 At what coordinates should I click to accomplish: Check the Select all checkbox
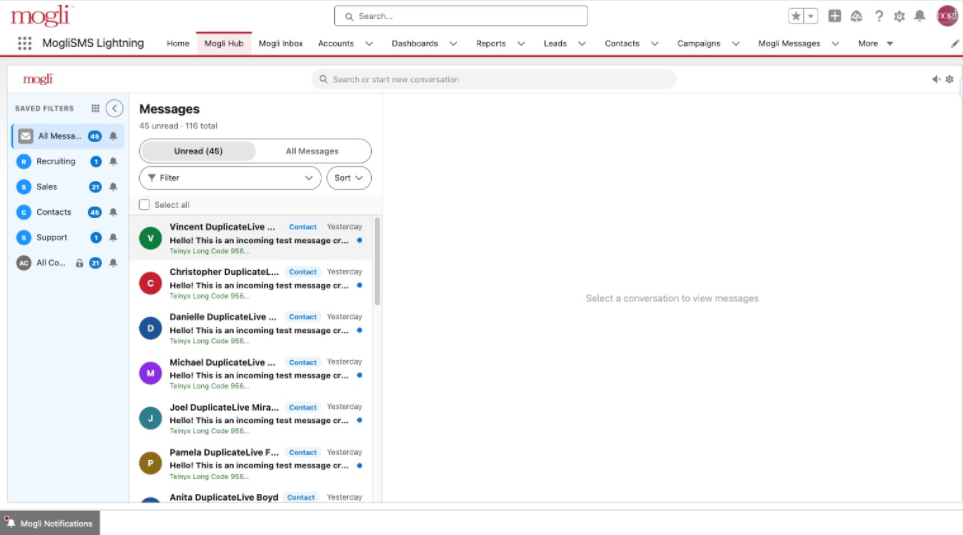[x=144, y=205]
